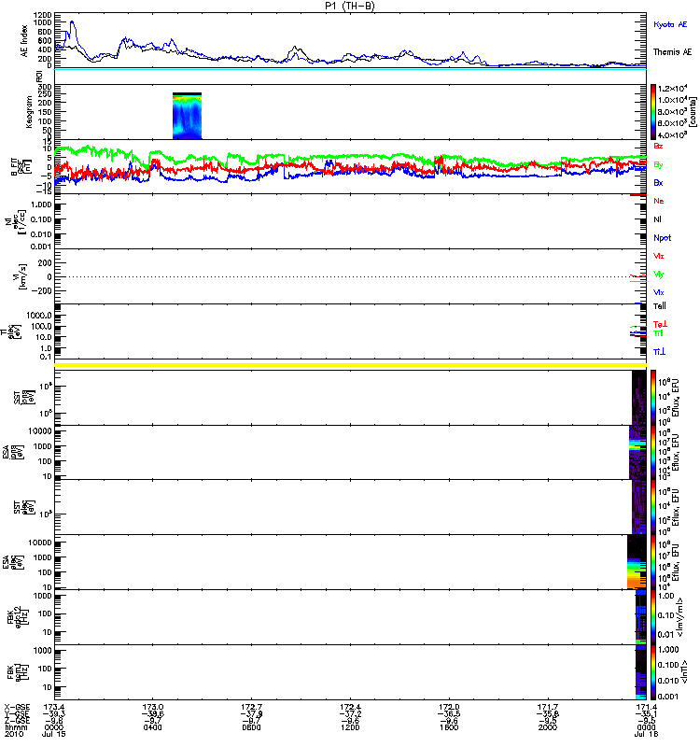Image resolution: width=700 pixels, height=747 pixels.
Task: Select the Kyoto AE legend label
Action: (x=670, y=24)
